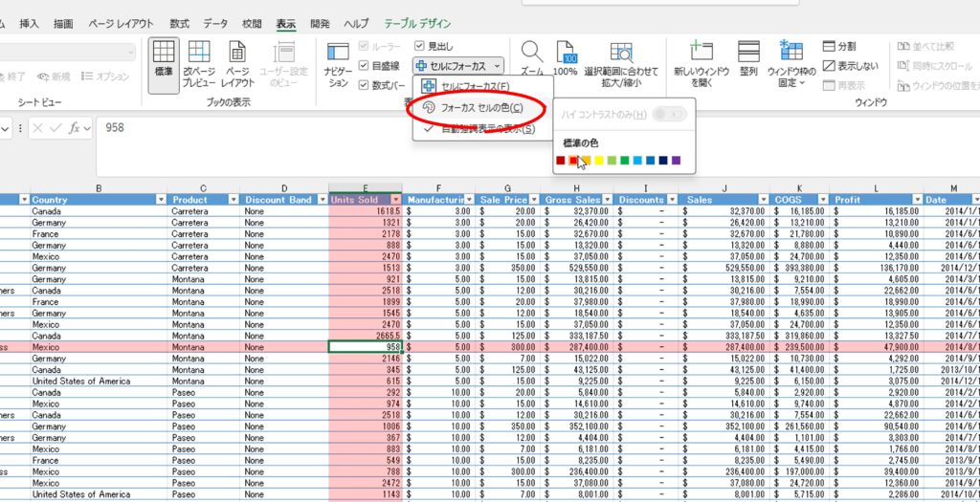The height and width of the screenshot is (502, 980).
Task: Pick the purple standard color swatch
Action: 676,161
